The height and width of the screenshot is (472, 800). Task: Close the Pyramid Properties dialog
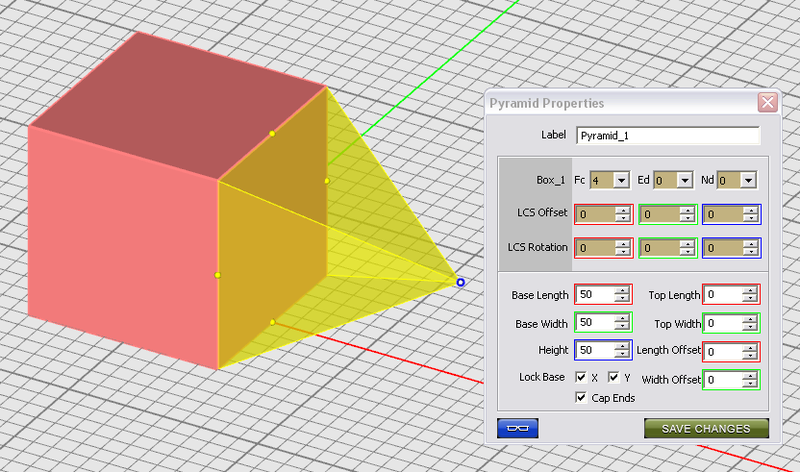coord(767,103)
